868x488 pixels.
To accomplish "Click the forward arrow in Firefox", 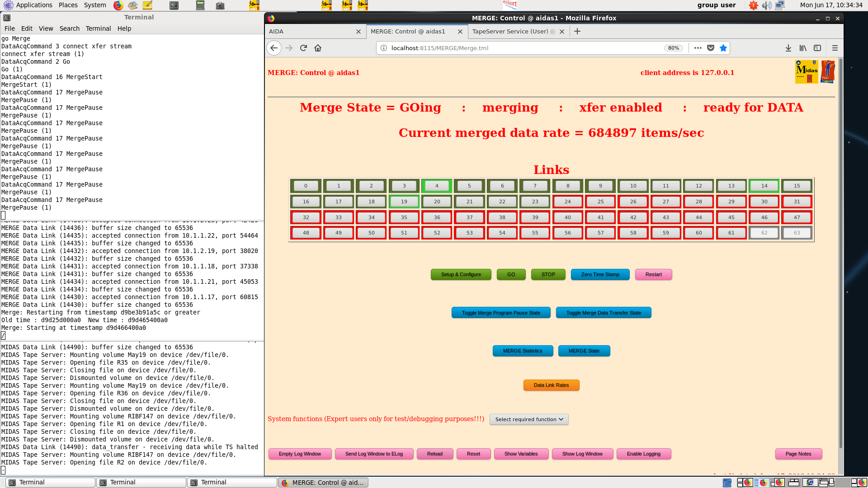I will 289,48.
